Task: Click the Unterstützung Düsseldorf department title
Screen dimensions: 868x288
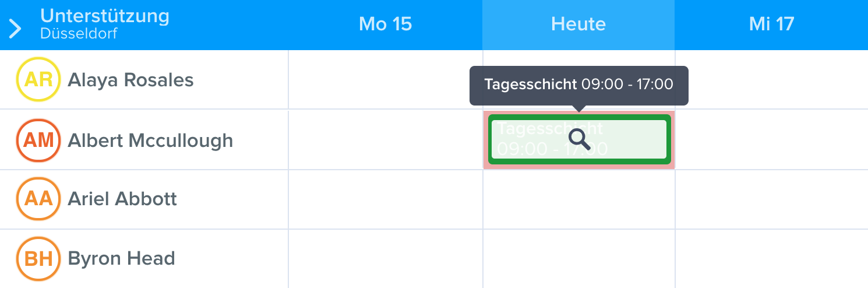Action: 105,24
